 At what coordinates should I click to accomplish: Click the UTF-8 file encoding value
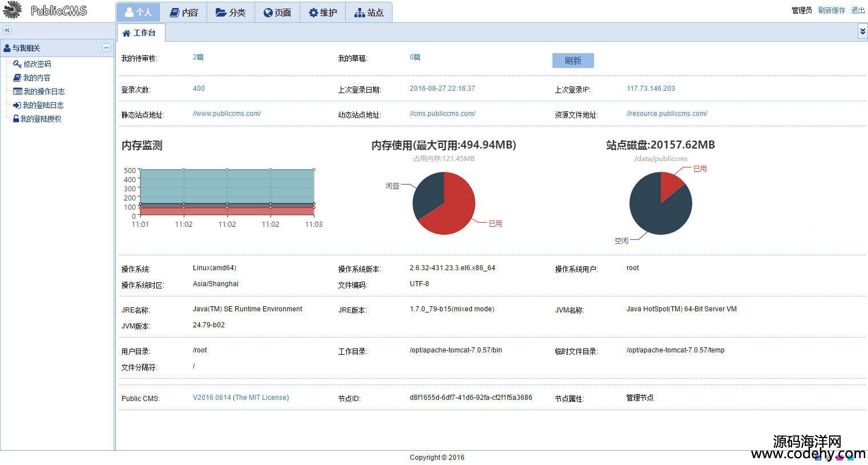[419, 284]
